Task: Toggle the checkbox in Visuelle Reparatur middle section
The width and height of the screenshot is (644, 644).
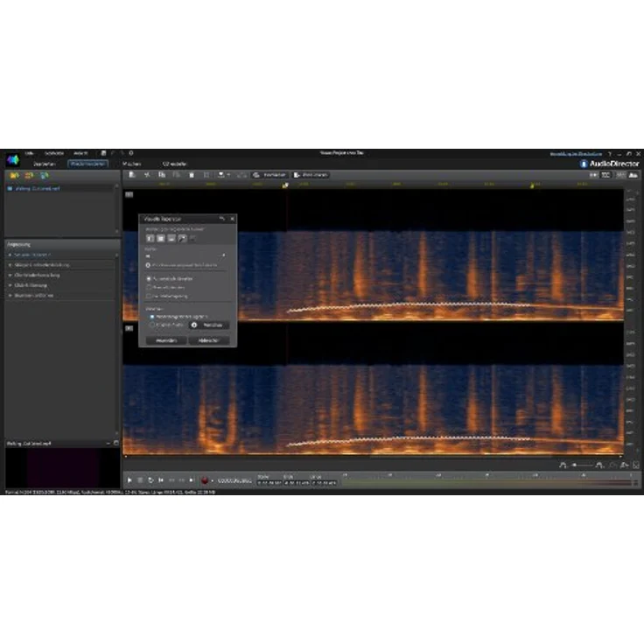Action: (x=149, y=296)
